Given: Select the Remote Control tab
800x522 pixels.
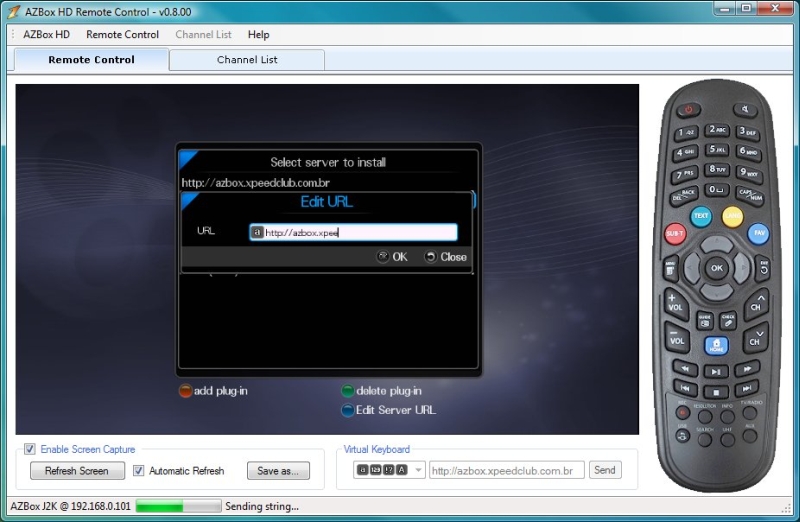Looking at the screenshot, I should 92,60.
